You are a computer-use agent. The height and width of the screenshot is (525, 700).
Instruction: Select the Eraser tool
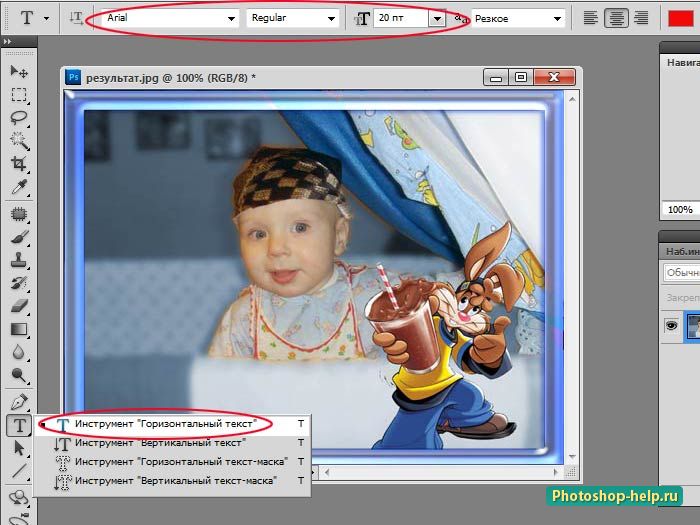19,306
